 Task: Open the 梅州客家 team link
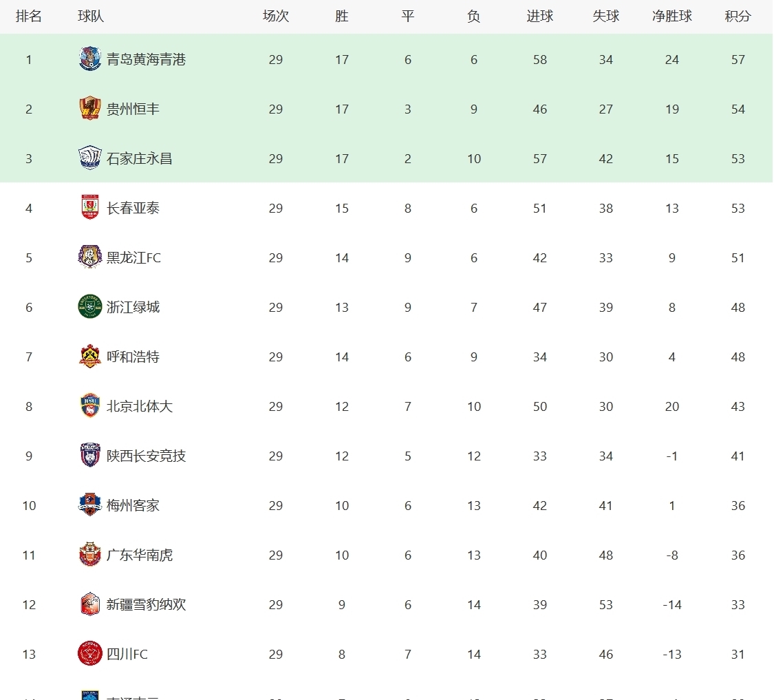pos(133,505)
